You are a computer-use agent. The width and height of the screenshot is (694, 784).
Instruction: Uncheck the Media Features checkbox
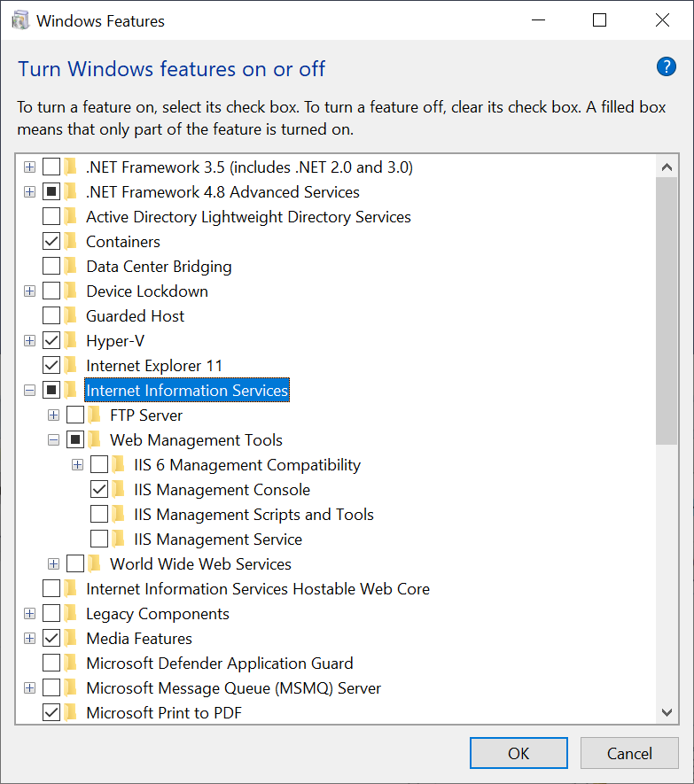pos(51,638)
